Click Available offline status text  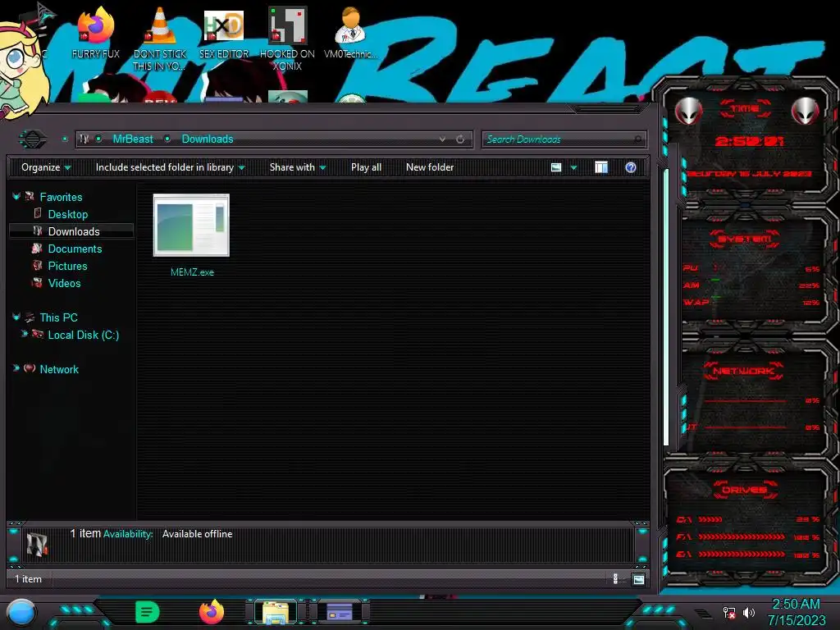[x=197, y=534]
